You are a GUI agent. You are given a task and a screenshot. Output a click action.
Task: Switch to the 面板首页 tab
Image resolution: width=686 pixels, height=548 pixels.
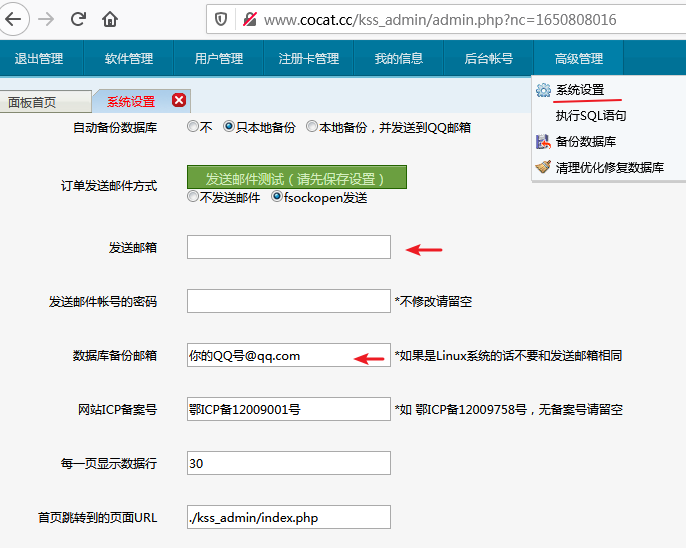coord(46,102)
